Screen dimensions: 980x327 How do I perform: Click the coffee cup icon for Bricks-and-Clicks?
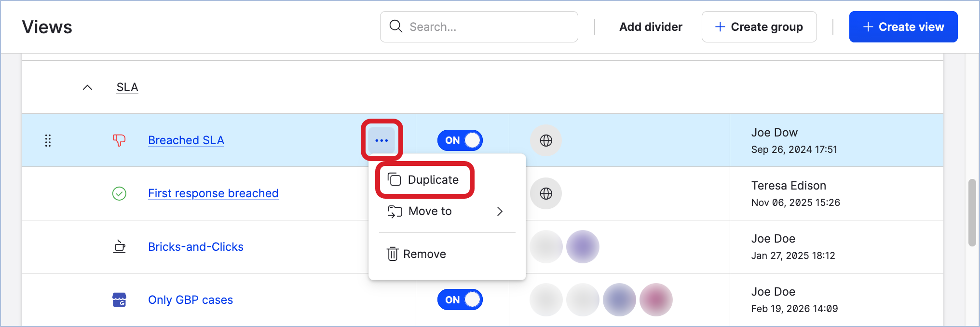point(119,246)
